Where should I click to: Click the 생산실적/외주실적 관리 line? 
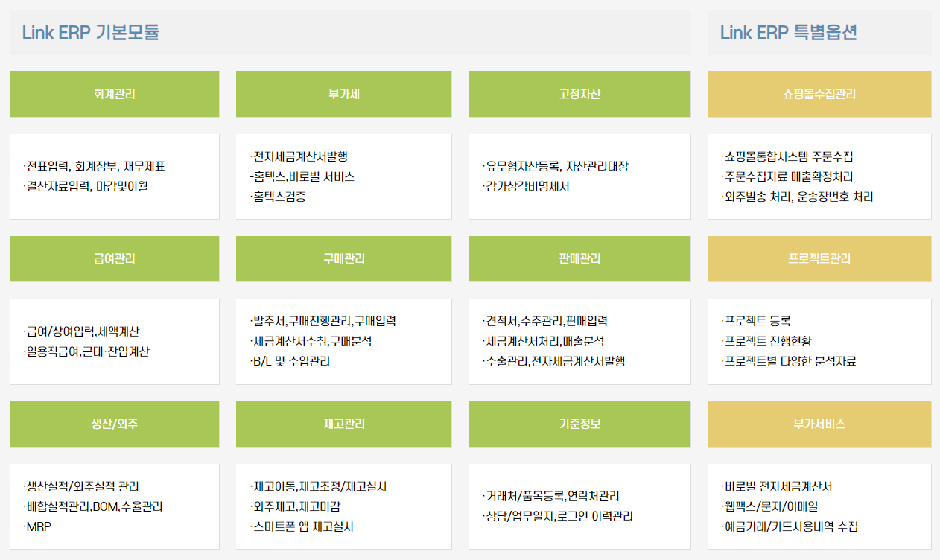80,486
